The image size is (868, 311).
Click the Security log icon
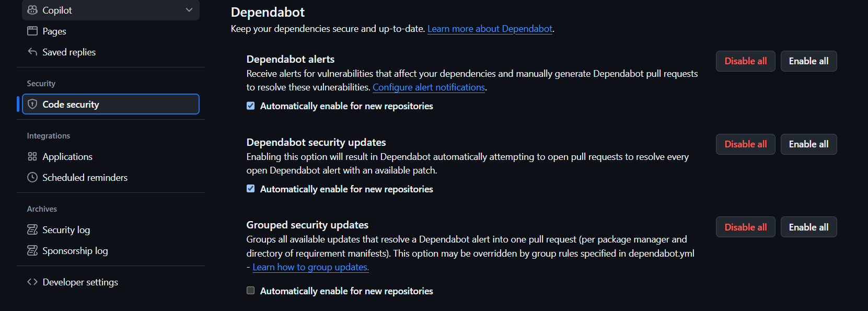click(x=32, y=229)
